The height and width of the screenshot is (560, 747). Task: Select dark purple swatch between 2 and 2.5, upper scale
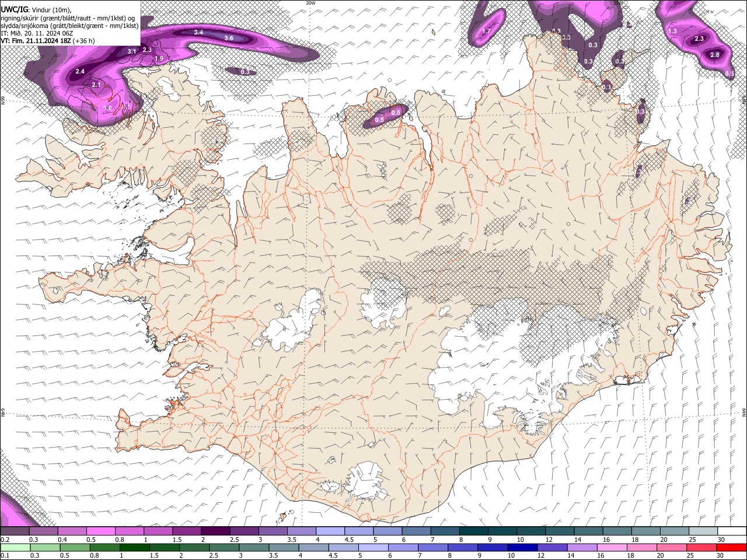[215, 531]
